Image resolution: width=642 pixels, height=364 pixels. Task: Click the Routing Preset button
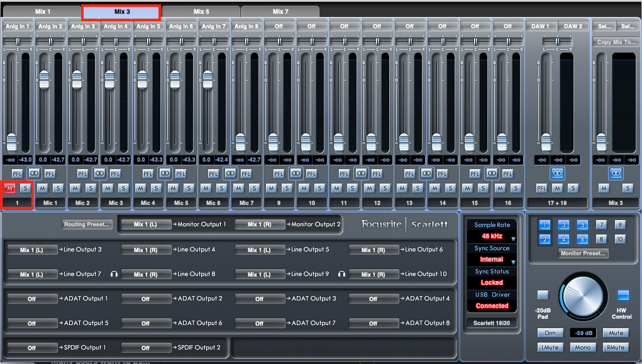point(87,224)
